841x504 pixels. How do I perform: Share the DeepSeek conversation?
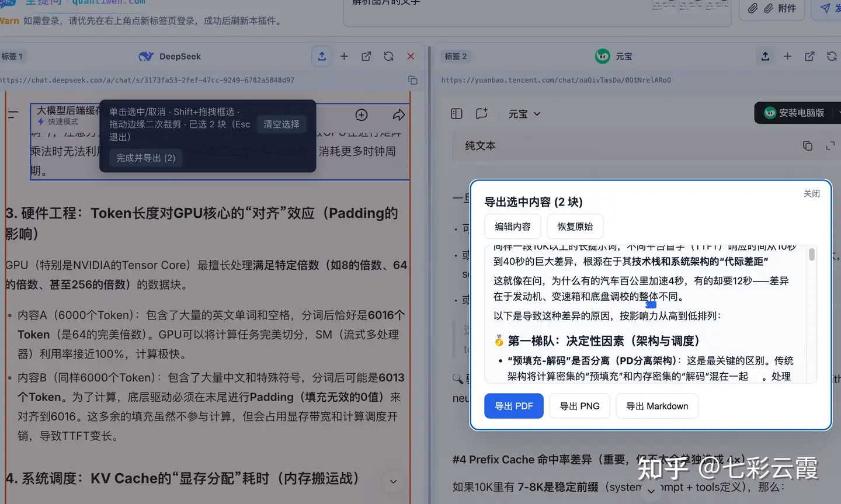[x=399, y=115]
